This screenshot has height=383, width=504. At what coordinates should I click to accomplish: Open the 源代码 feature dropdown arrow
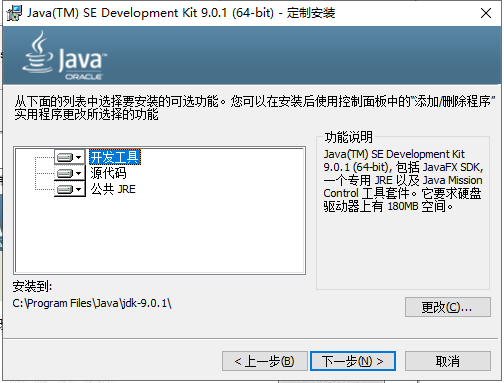[x=79, y=173]
